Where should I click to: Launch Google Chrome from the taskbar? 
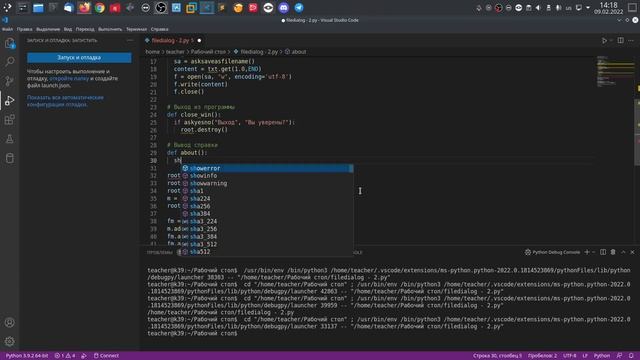point(100,8)
